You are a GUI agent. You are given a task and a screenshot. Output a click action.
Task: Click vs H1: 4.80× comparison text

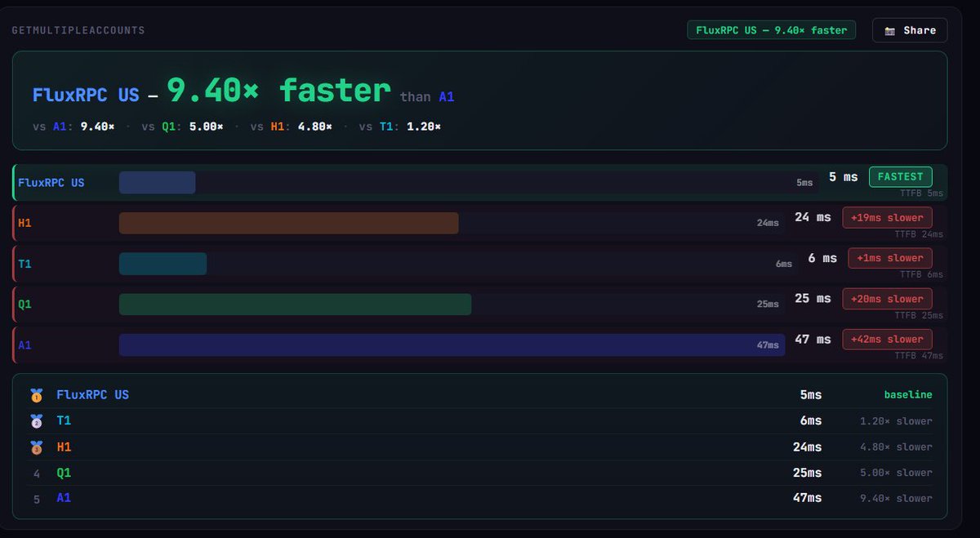click(291, 127)
